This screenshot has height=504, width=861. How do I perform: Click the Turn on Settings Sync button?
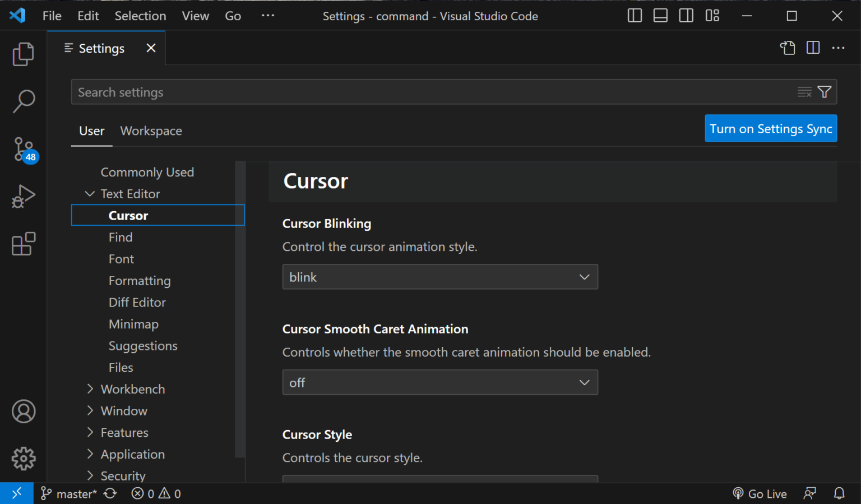pyautogui.click(x=770, y=128)
